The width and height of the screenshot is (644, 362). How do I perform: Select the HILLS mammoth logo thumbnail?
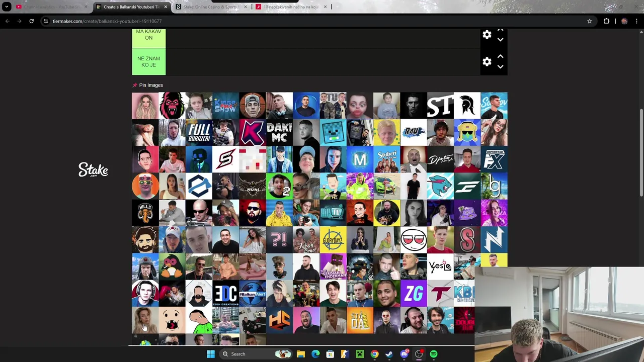(145, 213)
